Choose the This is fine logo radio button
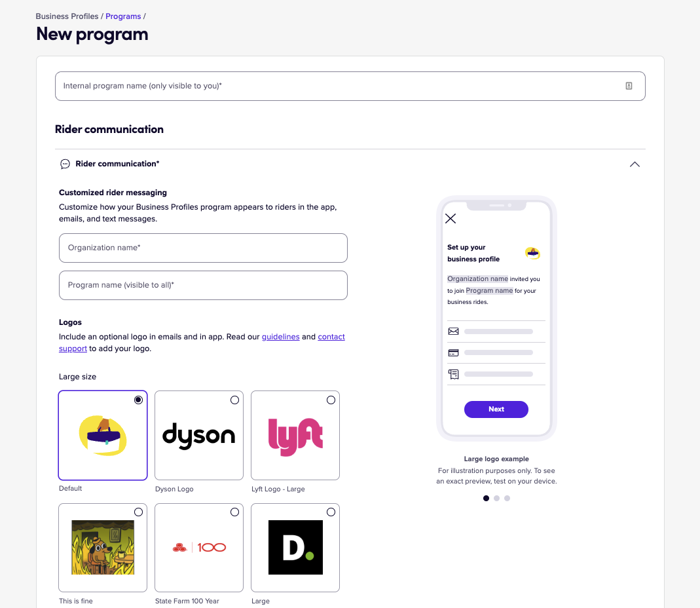Screen dimensions: 700x608 138,512
